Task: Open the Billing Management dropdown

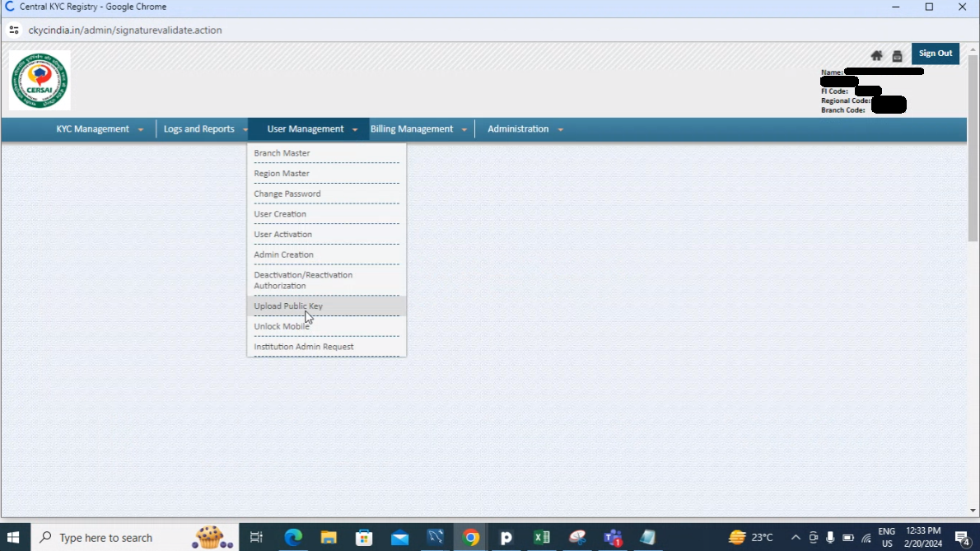Action: (x=418, y=129)
